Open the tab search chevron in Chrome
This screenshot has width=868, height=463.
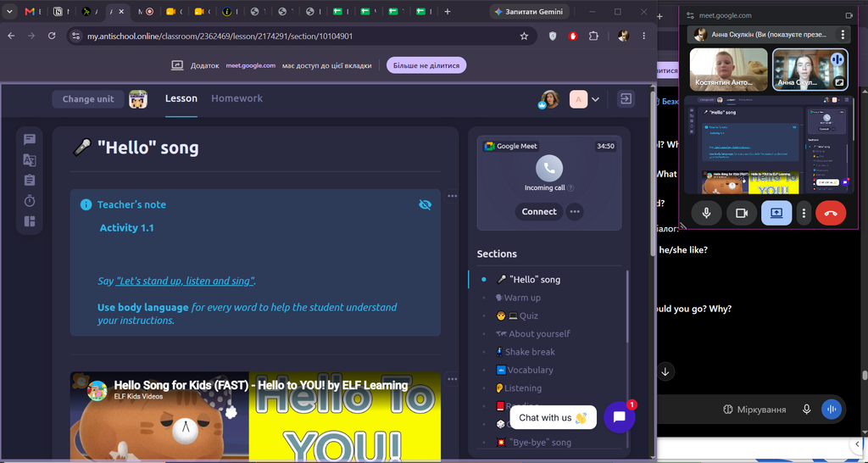8,12
